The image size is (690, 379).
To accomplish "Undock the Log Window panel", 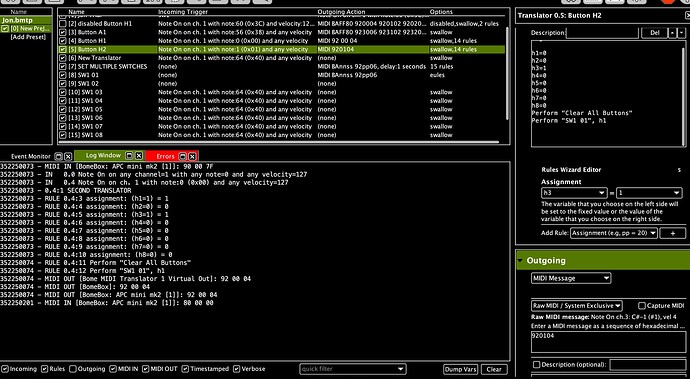I will pyautogui.click(x=129, y=156).
